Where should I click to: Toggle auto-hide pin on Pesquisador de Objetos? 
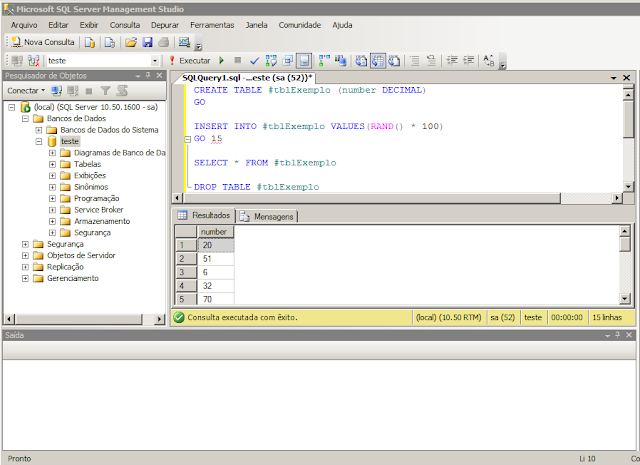pyautogui.click(x=148, y=75)
